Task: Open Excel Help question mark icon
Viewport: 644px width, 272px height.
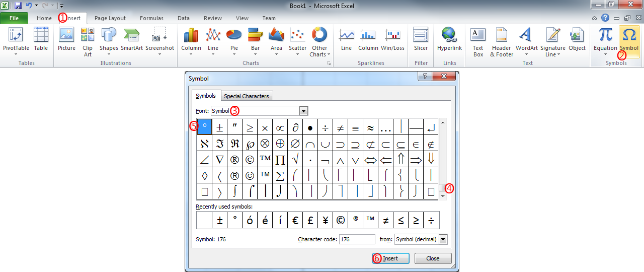Action: click(x=605, y=18)
